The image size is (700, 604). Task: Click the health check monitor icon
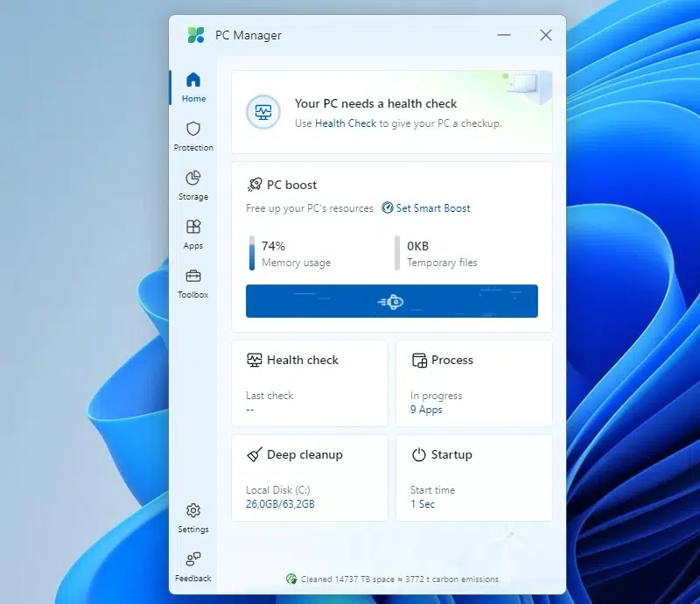[x=263, y=112]
